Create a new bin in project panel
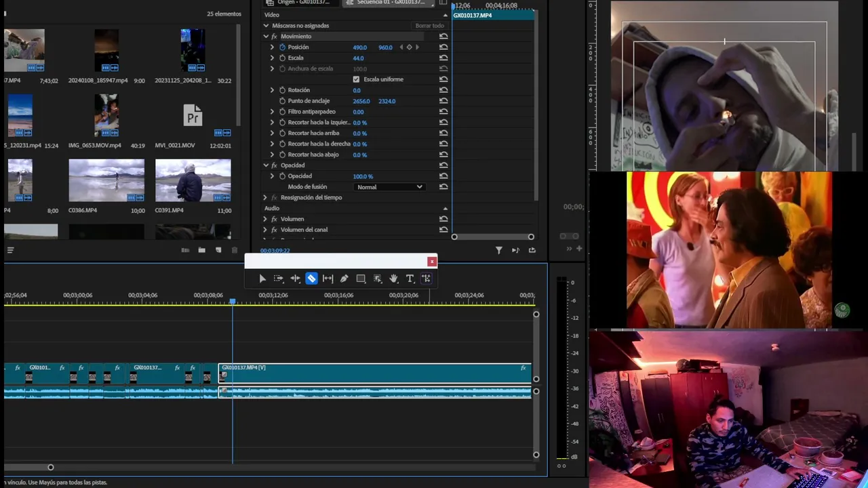Image resolution: width=868 pixels, height=488 pixels. (201, 250)
